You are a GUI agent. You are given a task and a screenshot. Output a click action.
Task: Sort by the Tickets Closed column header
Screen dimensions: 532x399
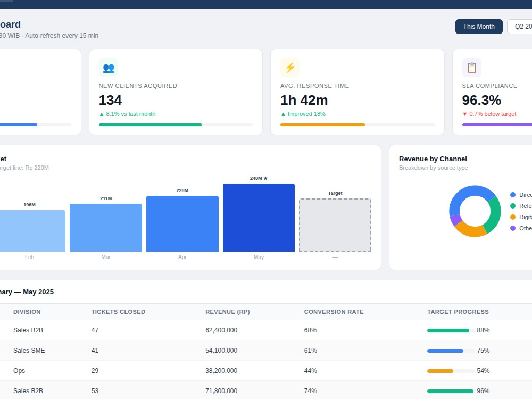click(118, 312)
